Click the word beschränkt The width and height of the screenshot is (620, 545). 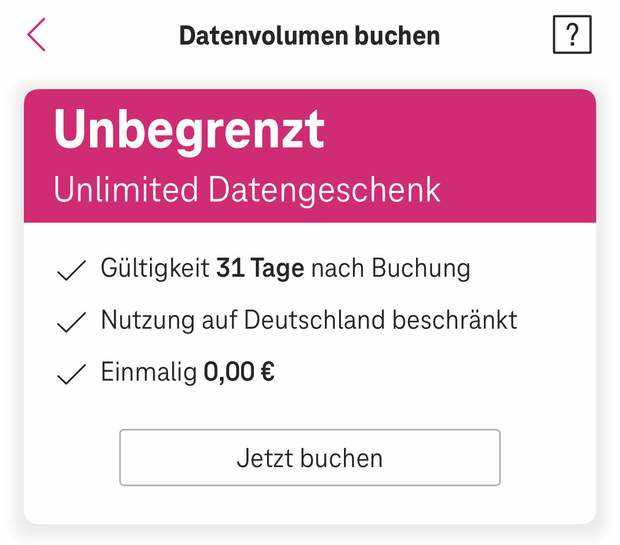455,321
